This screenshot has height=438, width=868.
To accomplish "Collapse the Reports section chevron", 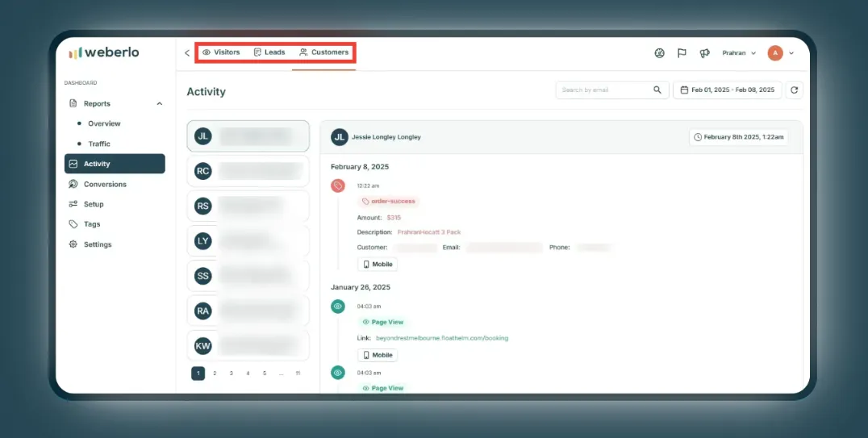I will click(160, 103).
